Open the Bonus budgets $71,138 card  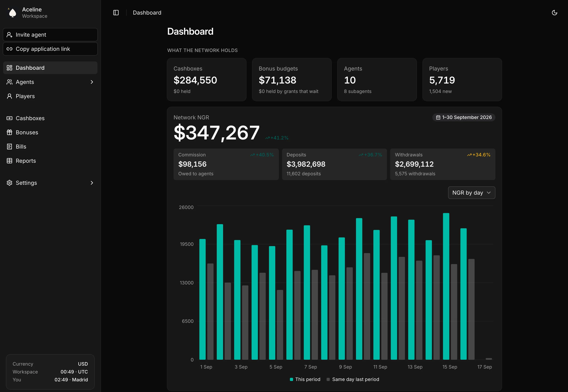click(292, 80)
